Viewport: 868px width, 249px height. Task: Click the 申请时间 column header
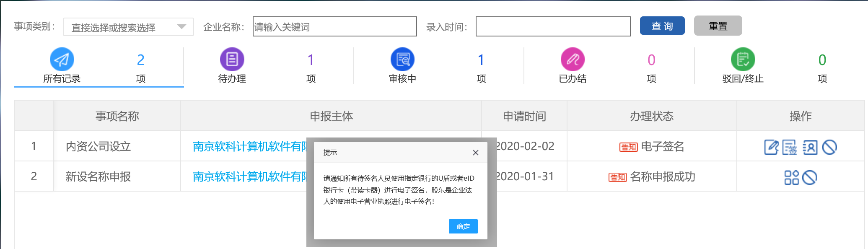[x=525, y=116]
